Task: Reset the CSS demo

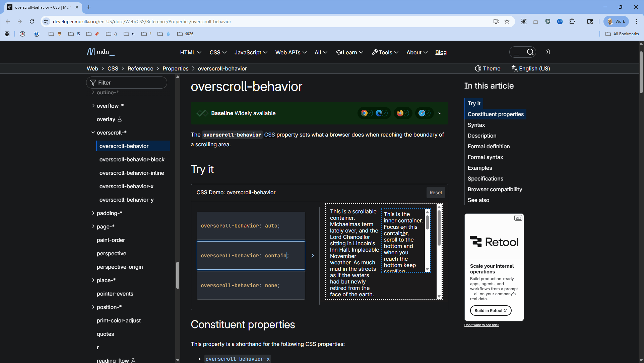Action: [436, 193]
